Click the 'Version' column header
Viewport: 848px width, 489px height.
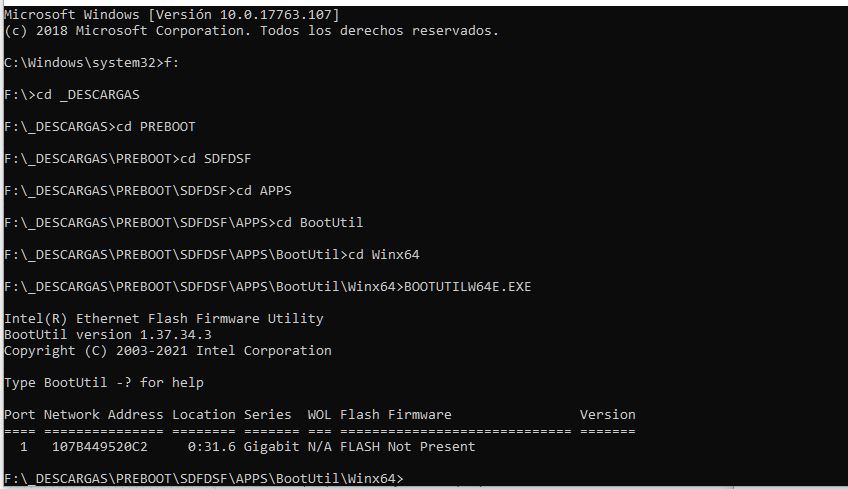608,414
